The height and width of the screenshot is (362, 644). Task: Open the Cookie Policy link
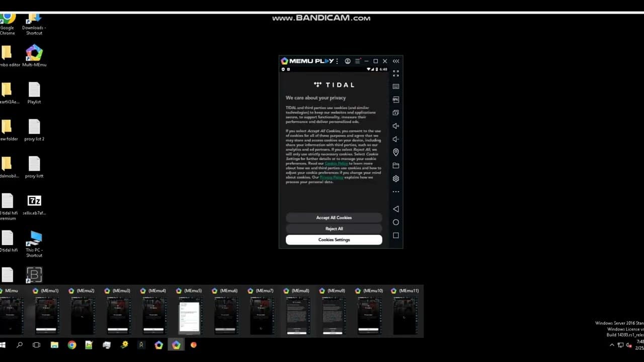tap(336, 163)
